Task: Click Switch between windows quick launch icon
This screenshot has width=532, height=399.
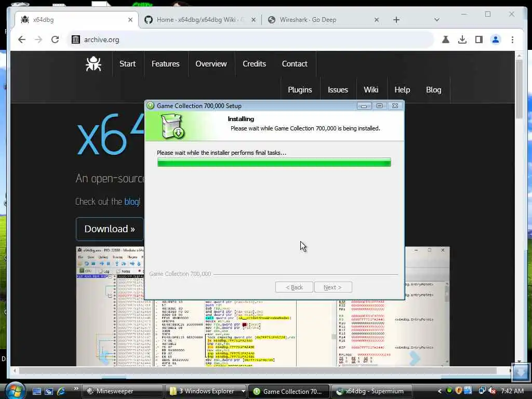Action: (49, 391)
